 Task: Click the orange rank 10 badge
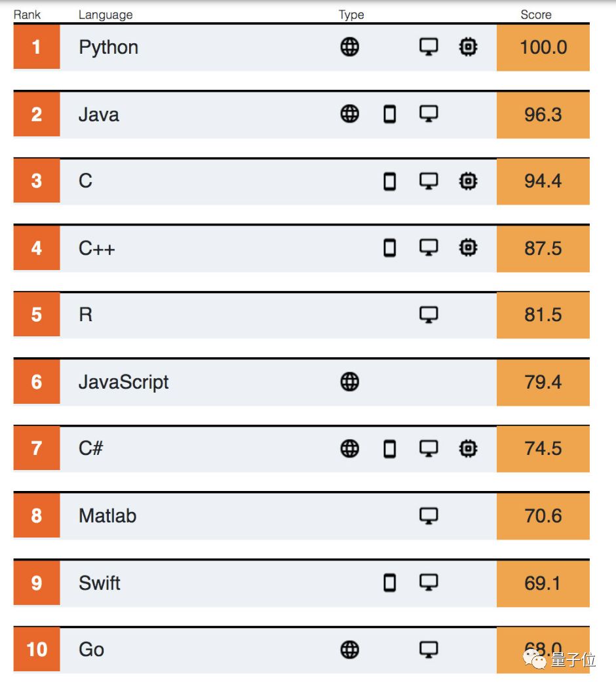(37, 650)
